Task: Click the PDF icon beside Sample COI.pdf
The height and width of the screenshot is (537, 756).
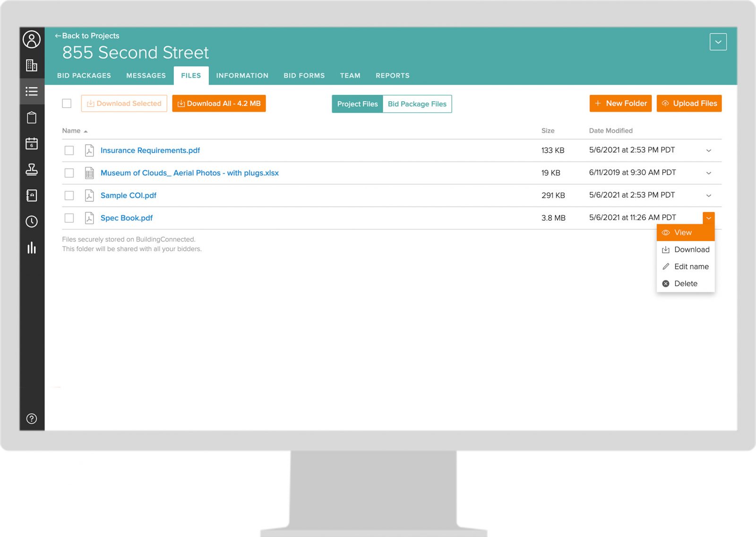Action: click(x=89, y=195)
